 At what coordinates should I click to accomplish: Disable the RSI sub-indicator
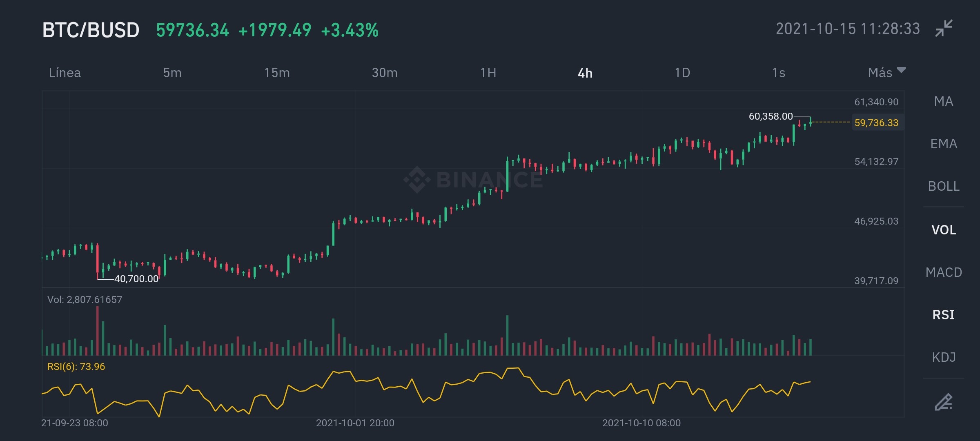[x=944, y=315]
